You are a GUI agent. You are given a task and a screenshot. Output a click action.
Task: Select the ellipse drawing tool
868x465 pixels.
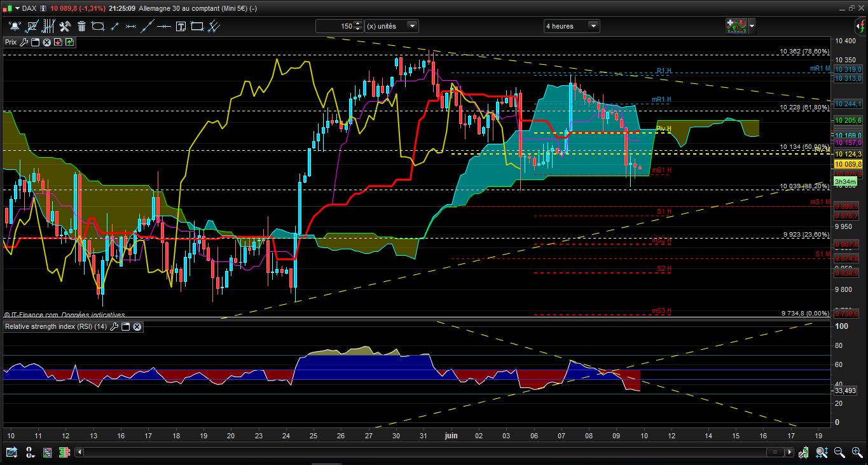point(98,26)
